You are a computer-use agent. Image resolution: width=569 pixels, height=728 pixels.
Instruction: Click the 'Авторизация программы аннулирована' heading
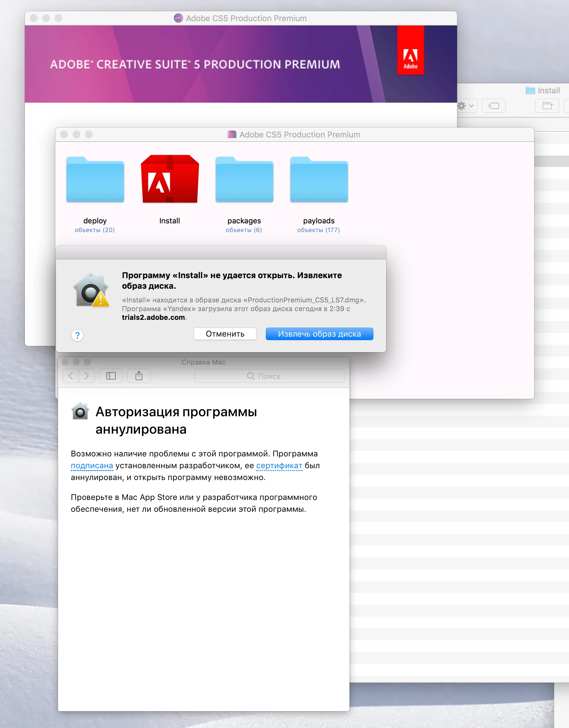tap(176, 420)
